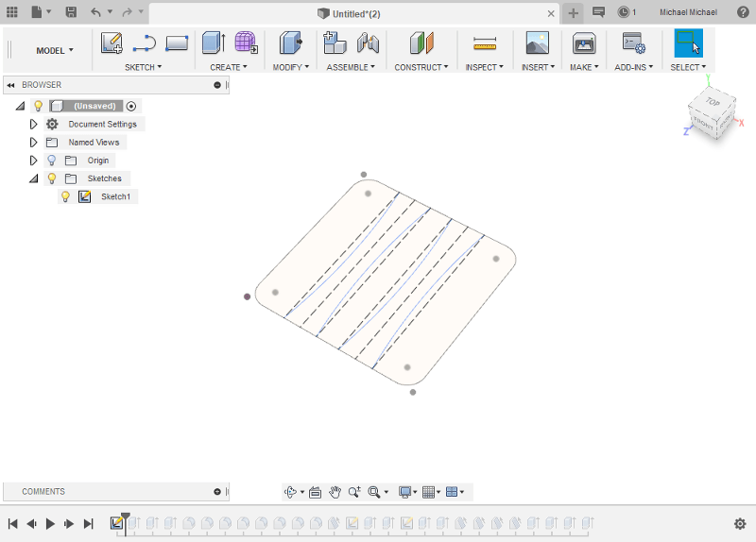Click the File document icon
756x542 pixels.
pyautogui.click(x=37, y=12)
